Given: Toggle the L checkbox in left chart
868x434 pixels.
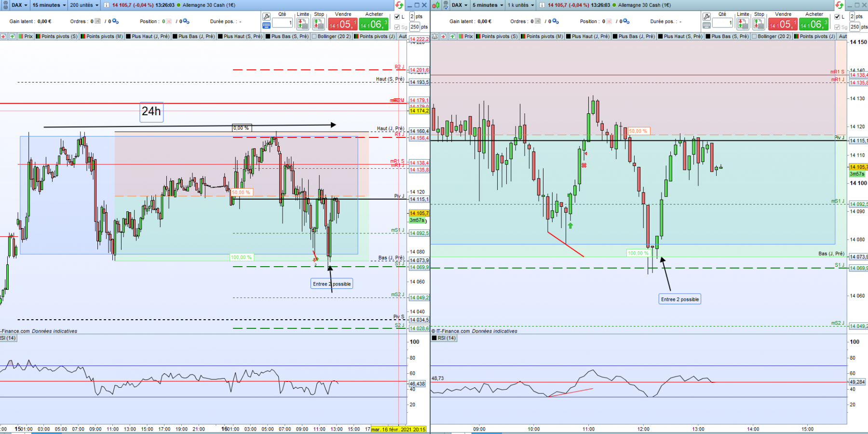Looking at the screenshot, I should [397, 16].
